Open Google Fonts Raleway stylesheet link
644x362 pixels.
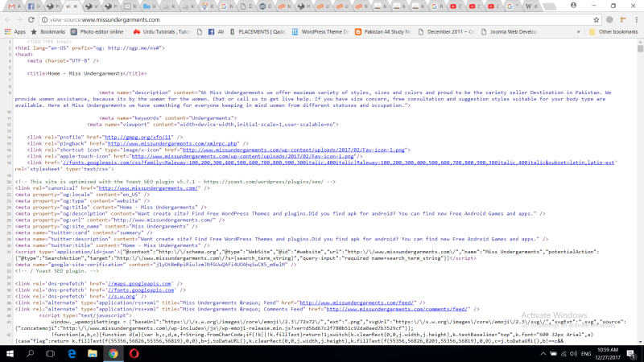pyautogui.click(x=338, y=162)
